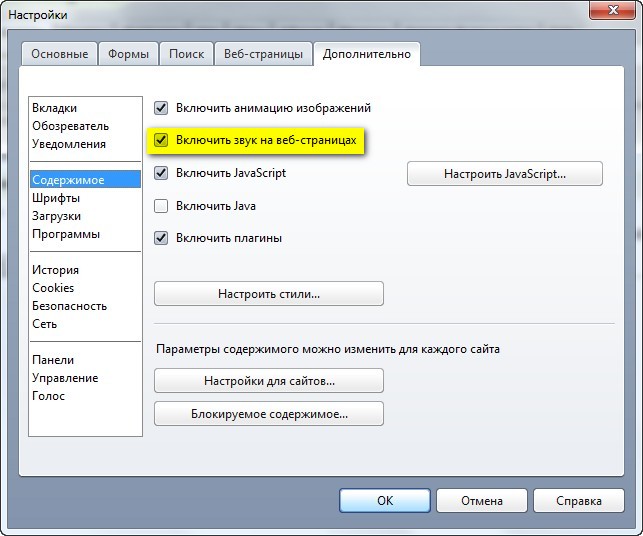The image size is (643, 536).
Task: Switch to the Основные tab
Action: pos(59,54)
